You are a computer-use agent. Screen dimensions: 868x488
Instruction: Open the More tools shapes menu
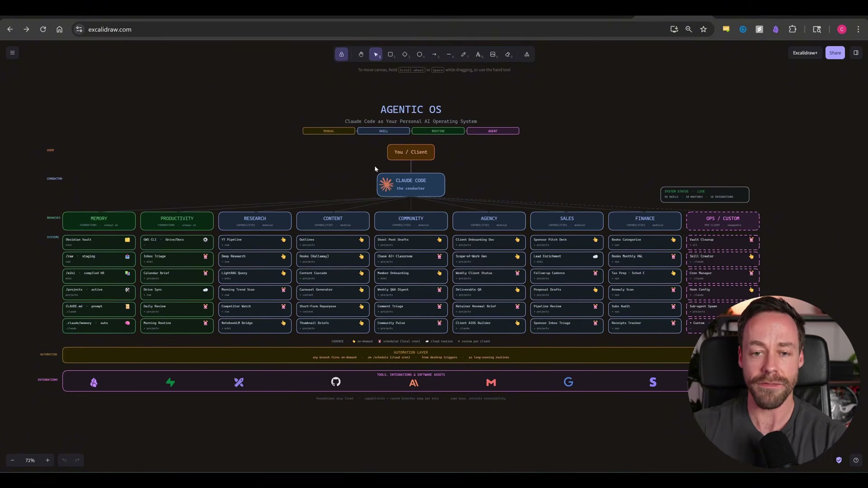tap(527, 54)
